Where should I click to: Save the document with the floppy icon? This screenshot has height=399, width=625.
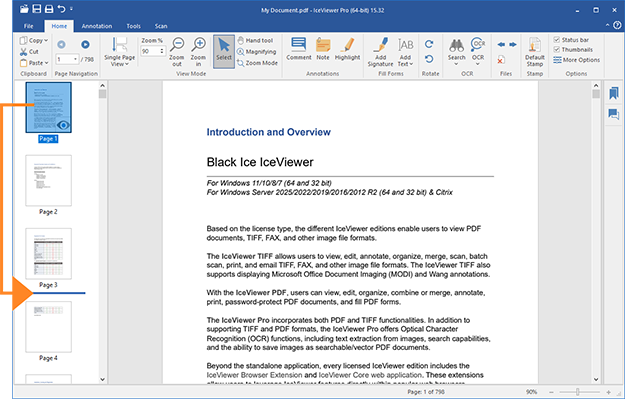tap(37, 9)
